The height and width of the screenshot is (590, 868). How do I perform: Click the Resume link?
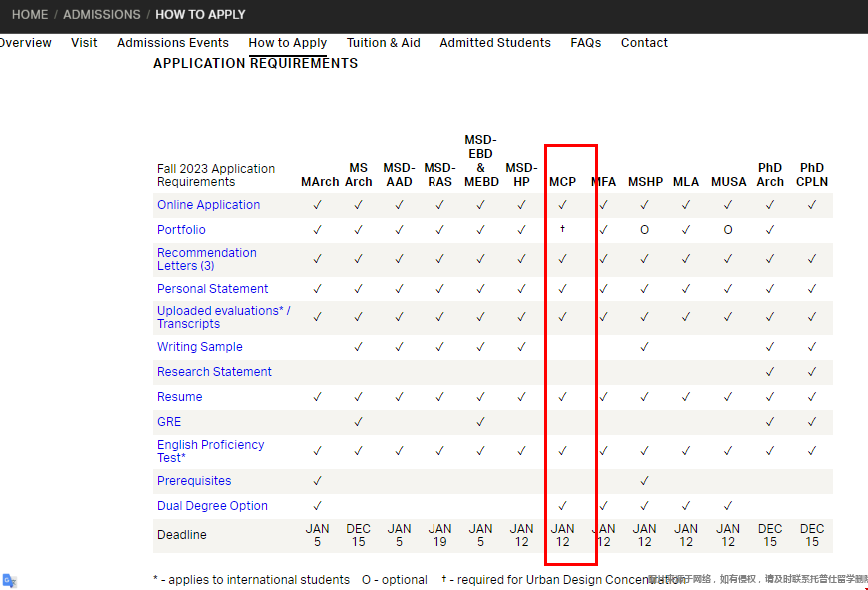(180, 397)
